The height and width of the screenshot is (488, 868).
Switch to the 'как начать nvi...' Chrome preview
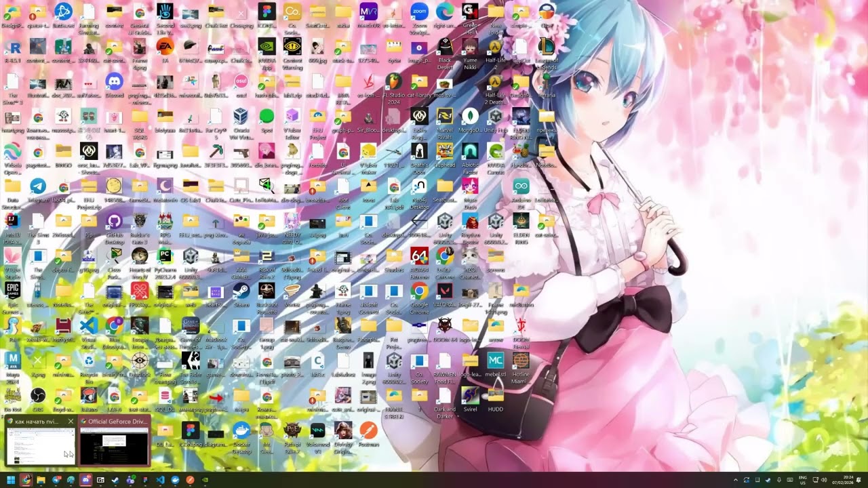click(41, 441)
